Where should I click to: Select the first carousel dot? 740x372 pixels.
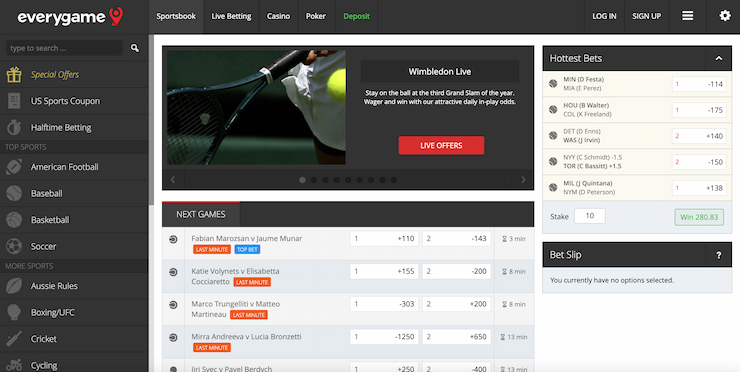pyautogui.click(x=303, y=180)
